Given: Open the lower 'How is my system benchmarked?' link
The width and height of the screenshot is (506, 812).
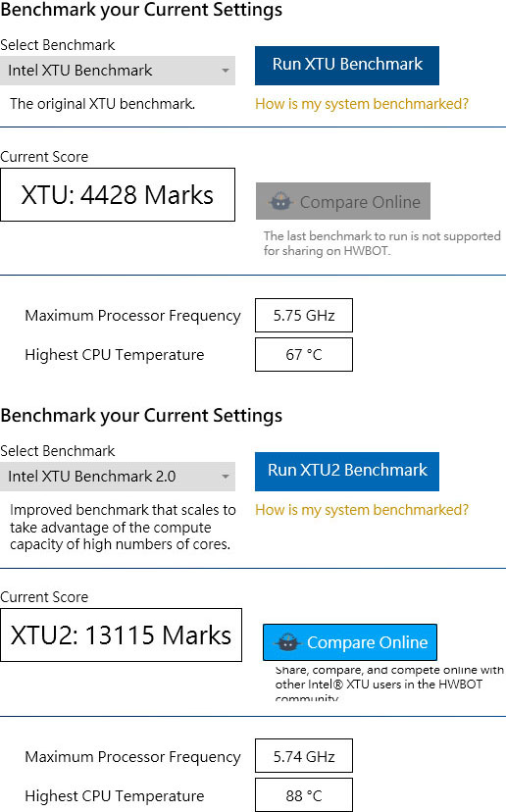Looking at the screenshot, I should coord(362,510).
